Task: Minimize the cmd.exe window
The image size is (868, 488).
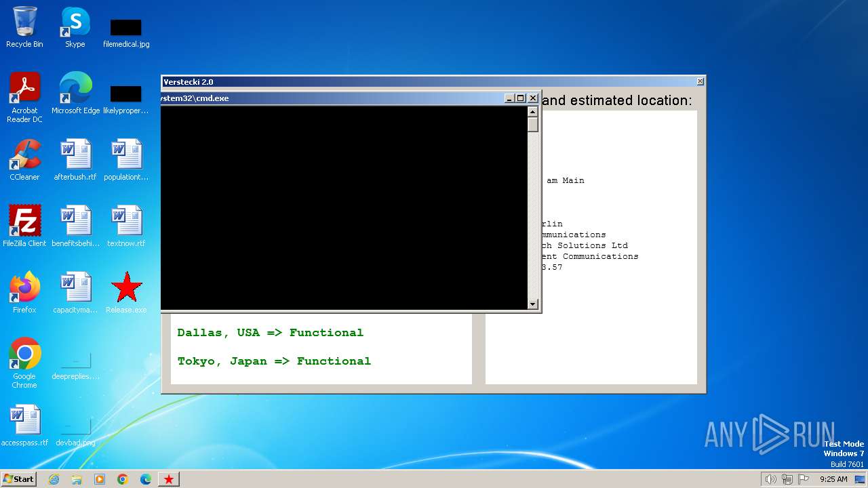Action: (x=510, y=98)
